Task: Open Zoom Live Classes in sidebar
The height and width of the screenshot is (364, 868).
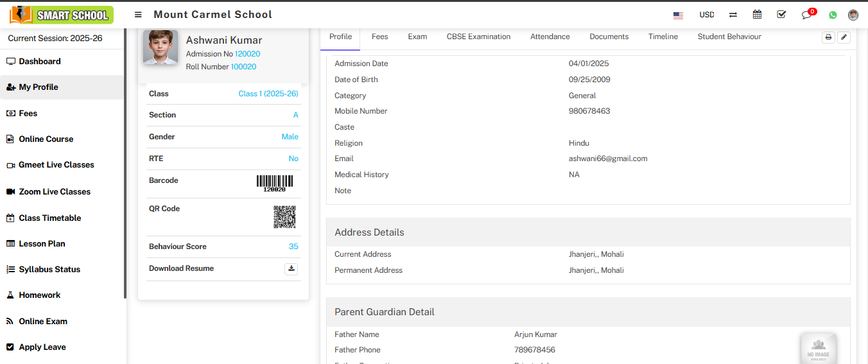Action: pos(55,192)
